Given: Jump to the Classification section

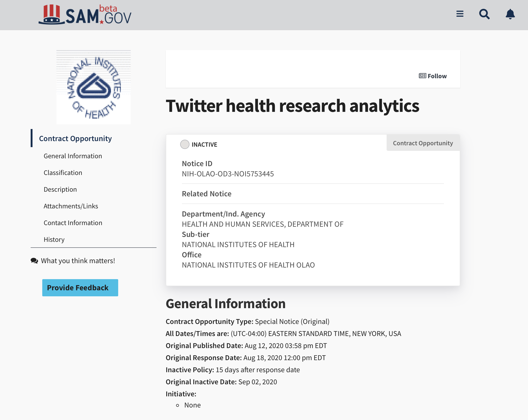Looking at the screenshot, I should (x=63, y=173).
